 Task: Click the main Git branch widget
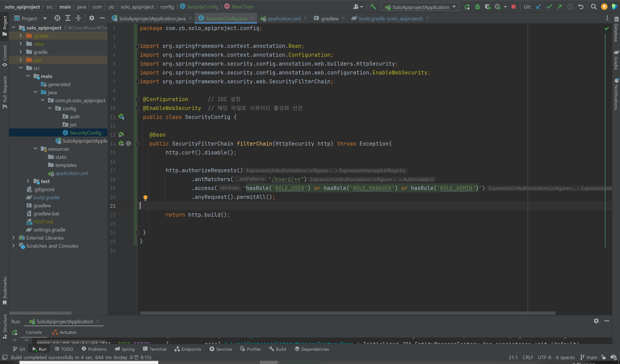pos(589,357)
